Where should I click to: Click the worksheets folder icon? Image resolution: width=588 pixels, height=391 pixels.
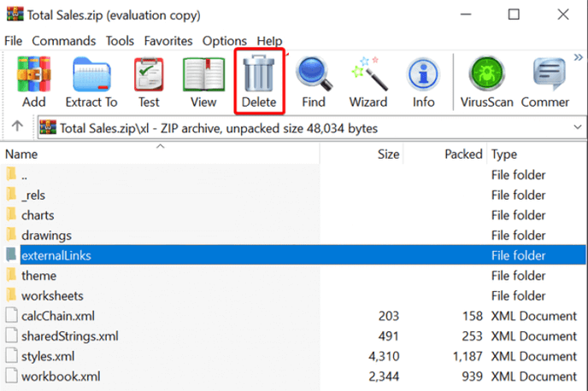click(11, 295)
